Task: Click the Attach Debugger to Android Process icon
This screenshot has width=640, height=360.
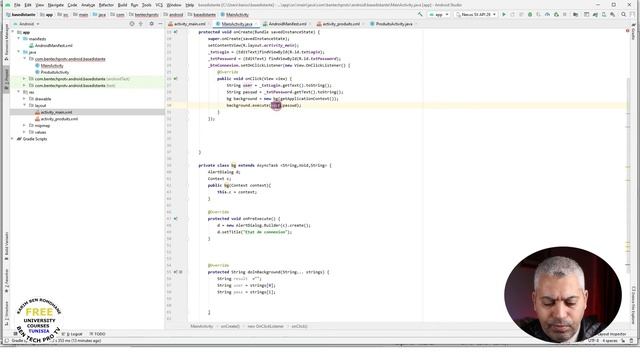Action: coord(556,14)
